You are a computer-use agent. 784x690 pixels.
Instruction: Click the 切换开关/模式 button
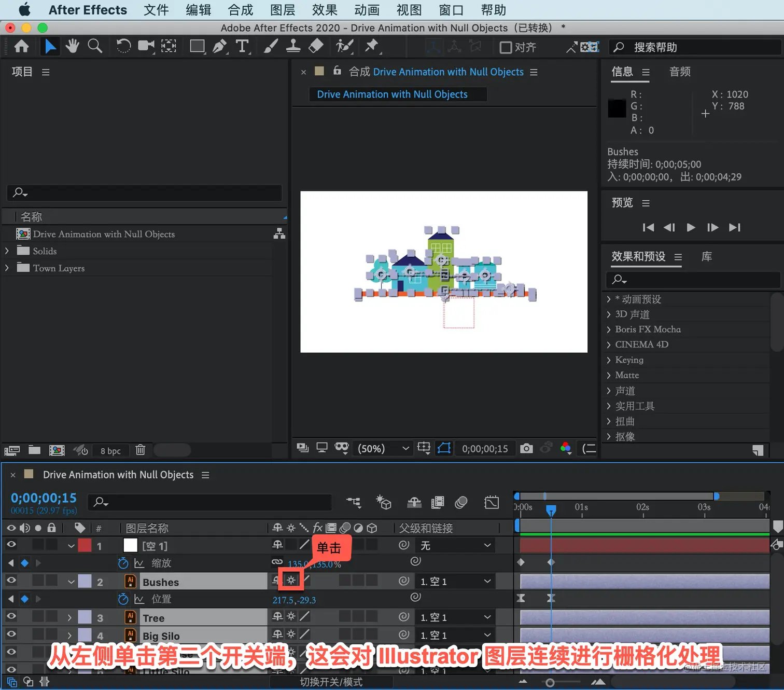pyautogui.click(x=331, y=682)
